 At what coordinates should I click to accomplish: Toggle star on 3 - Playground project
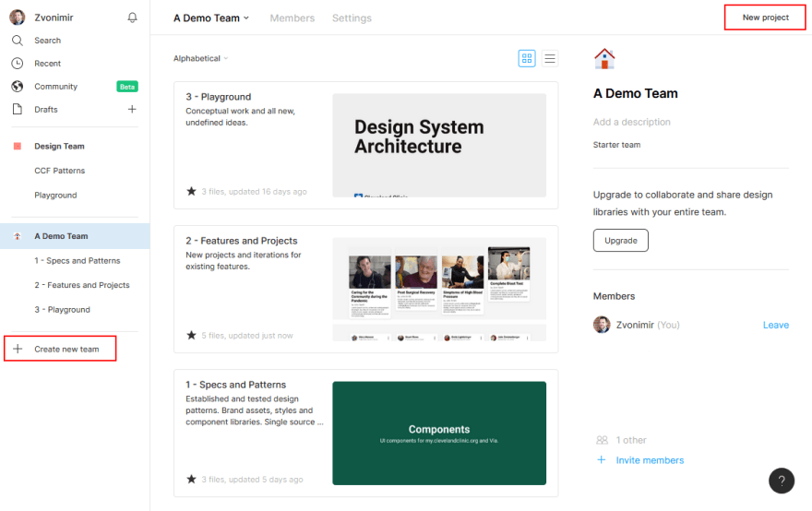pyautogui.click(x=191, y=192)
